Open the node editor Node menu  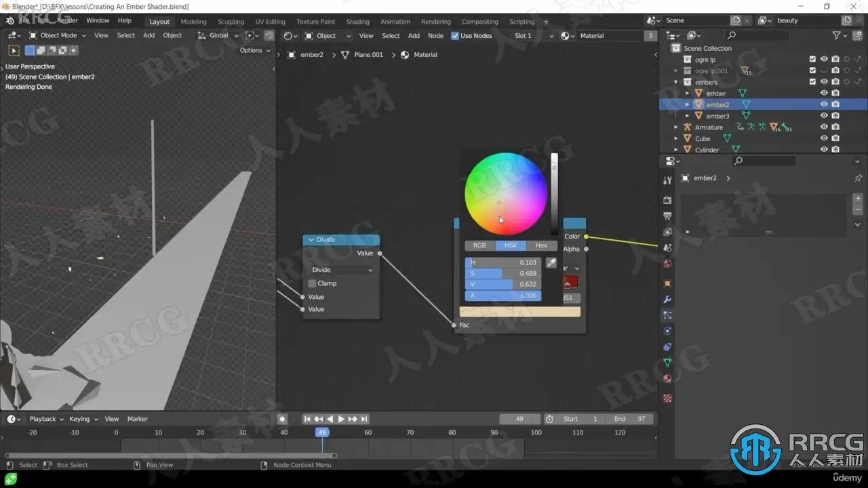tap(436, 36)
